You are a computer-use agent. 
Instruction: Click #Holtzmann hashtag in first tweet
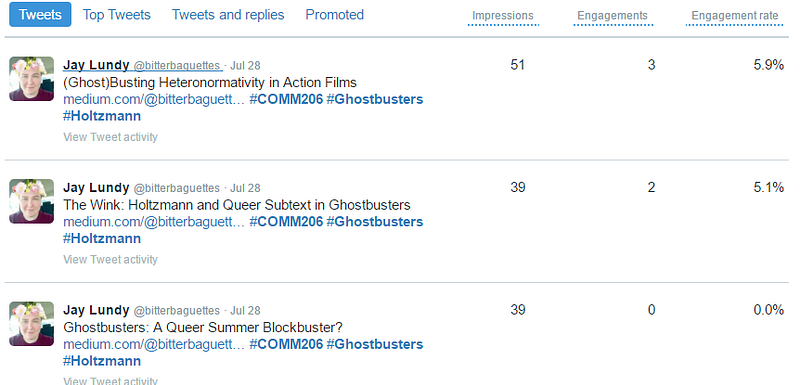(102, 116)
